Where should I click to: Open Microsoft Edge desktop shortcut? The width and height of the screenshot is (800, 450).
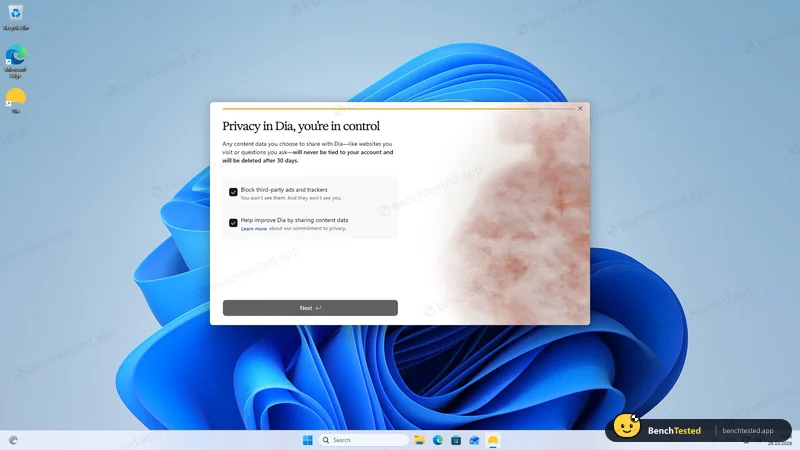(15, 62)
